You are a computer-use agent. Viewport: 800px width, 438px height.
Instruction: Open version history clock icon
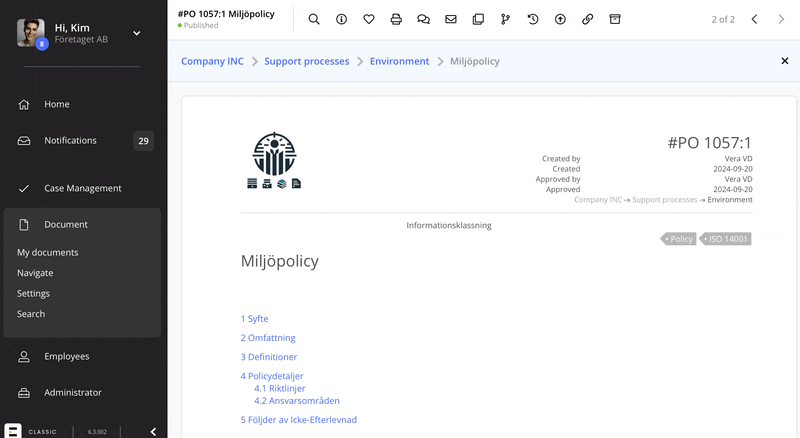533,19
